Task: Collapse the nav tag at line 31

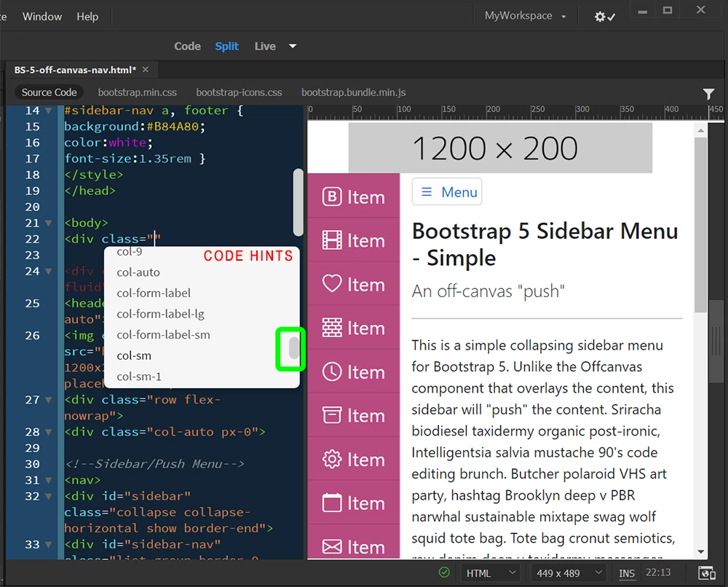Action: 48,480
